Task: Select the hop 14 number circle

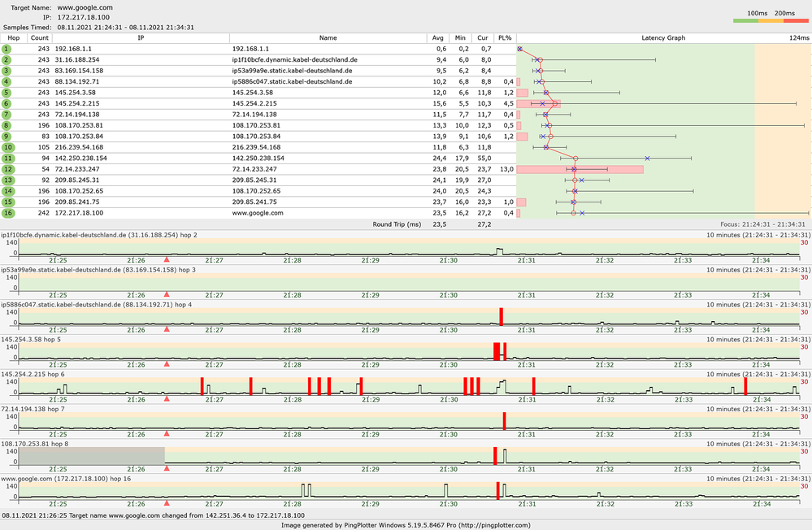Action: coord(8,191)
